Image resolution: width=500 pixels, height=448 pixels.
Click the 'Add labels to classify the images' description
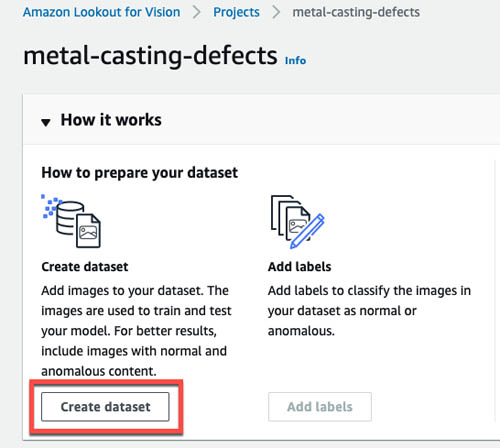click(369, 311)
